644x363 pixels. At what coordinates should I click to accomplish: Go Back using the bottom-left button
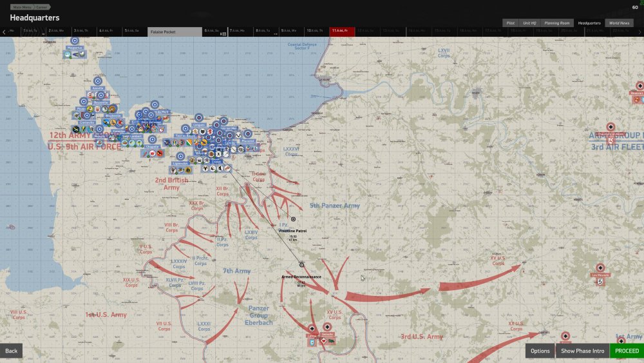pos(12,351)
